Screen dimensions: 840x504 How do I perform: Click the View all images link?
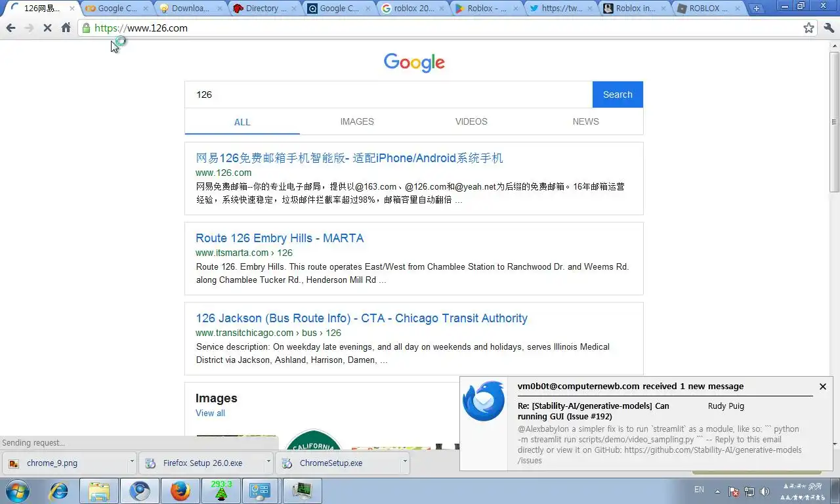click(210, 413)
